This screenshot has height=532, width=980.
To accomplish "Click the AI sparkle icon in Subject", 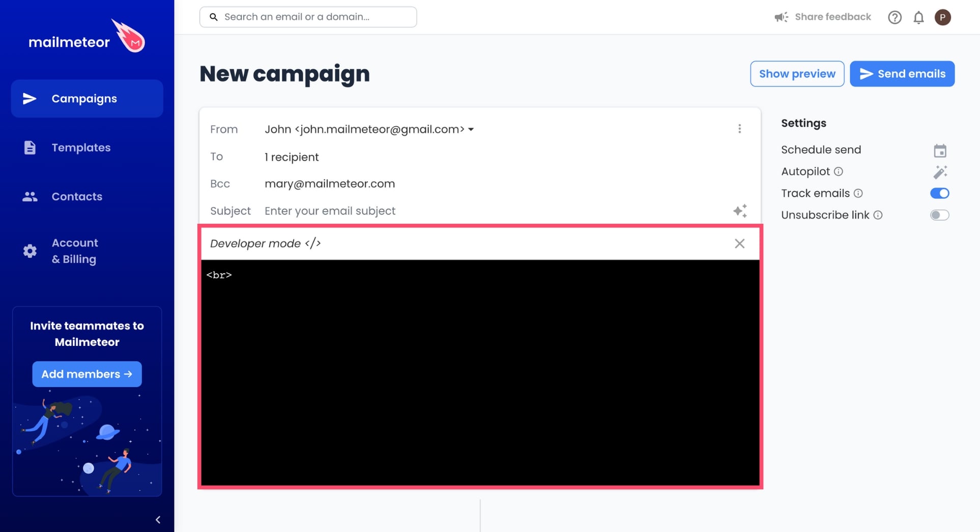I will (740, 211).
